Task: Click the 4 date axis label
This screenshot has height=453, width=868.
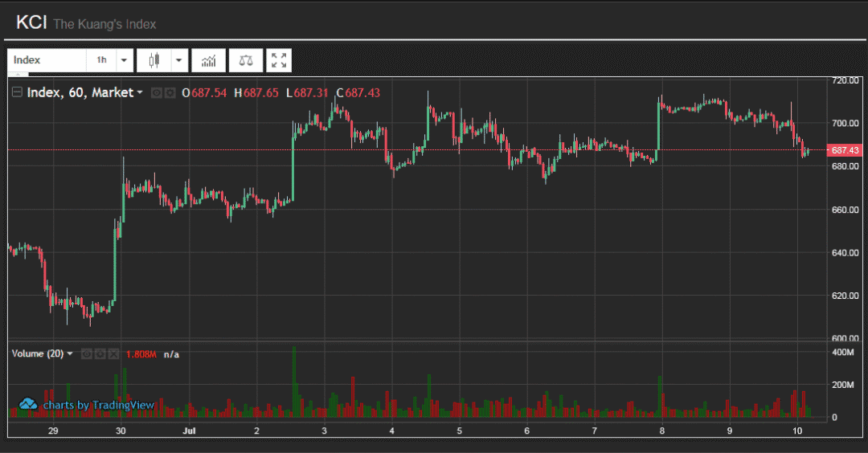Action: pyautogui.click(x=392, y=431)
